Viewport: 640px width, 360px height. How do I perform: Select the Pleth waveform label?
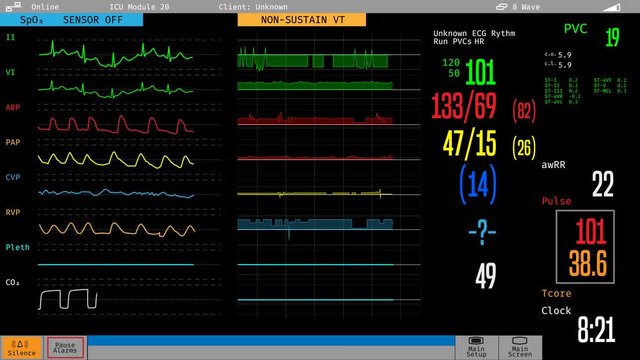pyautogui.click(x=18, y=247)
